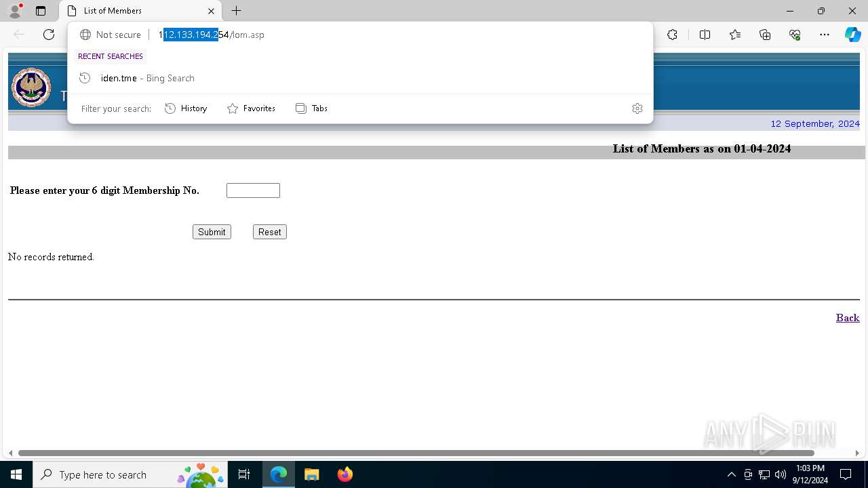This screenshot has width=868, height=488.
Task: Open network status tray icon
Action: click(x=764, y=474)
